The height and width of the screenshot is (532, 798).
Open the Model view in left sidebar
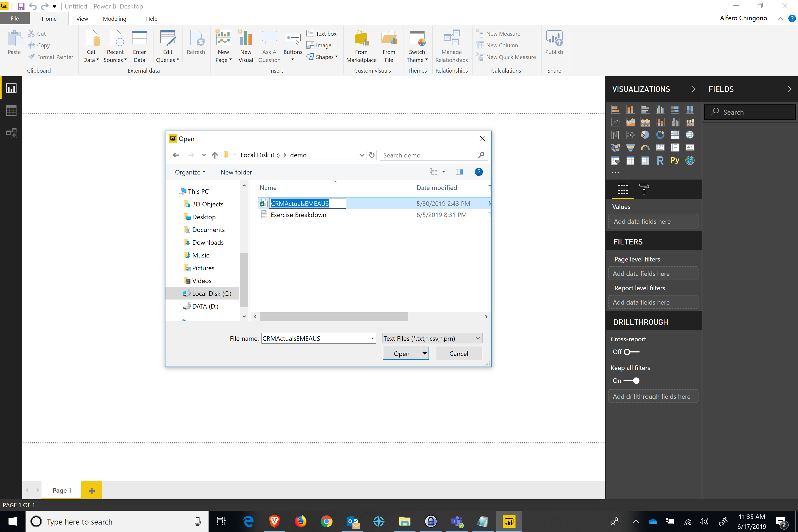[11, 133]
